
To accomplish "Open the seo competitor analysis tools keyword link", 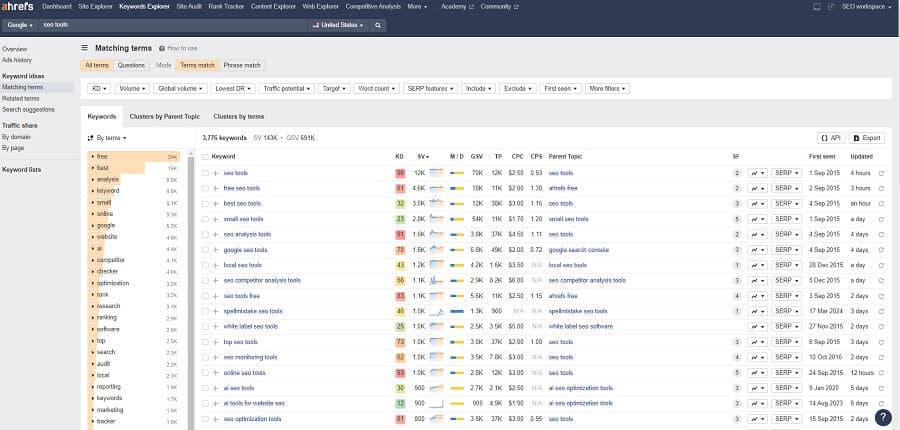I will (262, 281).
